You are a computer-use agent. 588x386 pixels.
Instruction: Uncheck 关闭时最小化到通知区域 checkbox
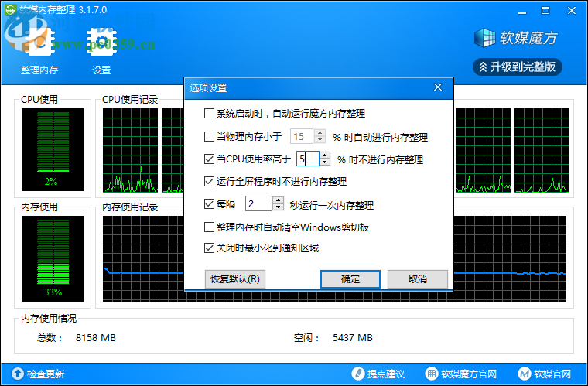[209, 248]
